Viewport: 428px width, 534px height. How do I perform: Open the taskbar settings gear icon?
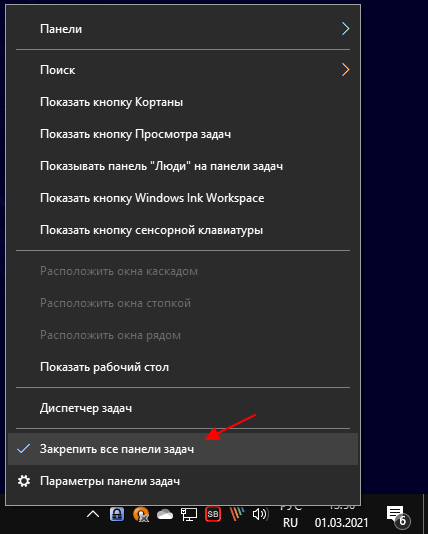click(x=24, y=481)
